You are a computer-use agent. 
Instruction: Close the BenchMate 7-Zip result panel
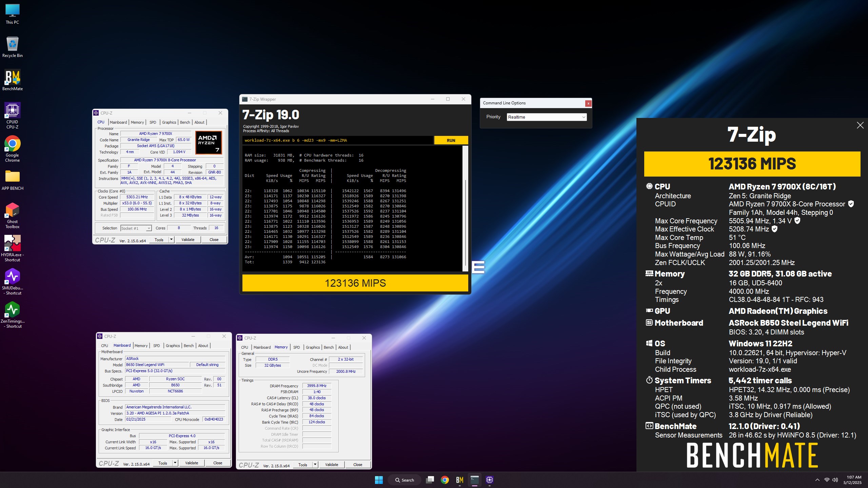pyautogui.click(x=860, y=125)
